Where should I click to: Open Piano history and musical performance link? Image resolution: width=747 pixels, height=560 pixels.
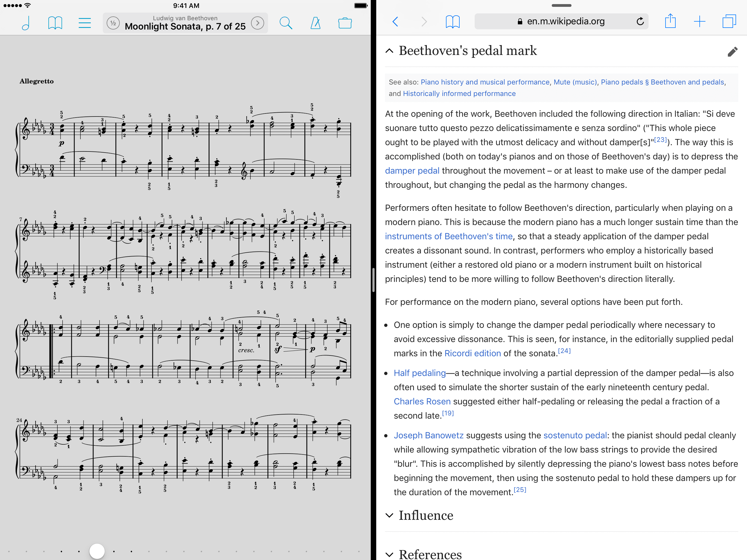pyautogui.click(x=485, y=82)
